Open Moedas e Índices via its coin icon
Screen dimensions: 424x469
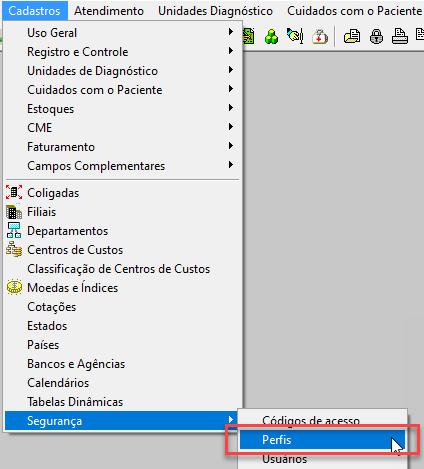click(14, 287)
